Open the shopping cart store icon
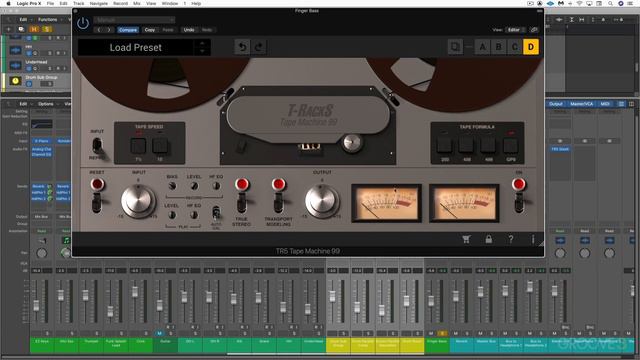 click(x=466, y=240)
